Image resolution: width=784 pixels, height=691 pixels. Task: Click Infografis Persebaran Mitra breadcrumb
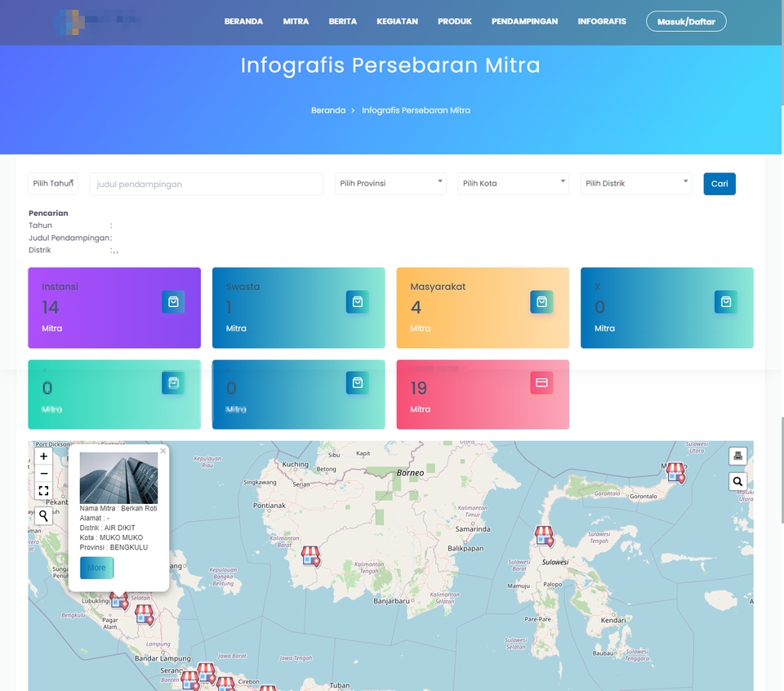(416, 110)
